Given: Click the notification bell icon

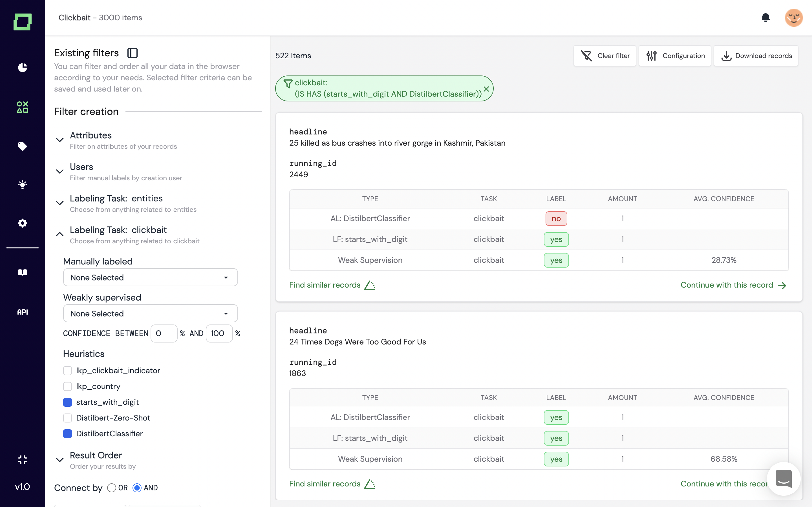Looking at the screenshot, I should pos(765,17).
